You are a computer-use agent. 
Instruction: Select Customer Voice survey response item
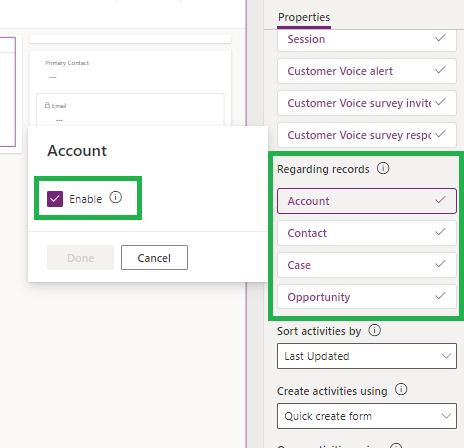point(367,135)
